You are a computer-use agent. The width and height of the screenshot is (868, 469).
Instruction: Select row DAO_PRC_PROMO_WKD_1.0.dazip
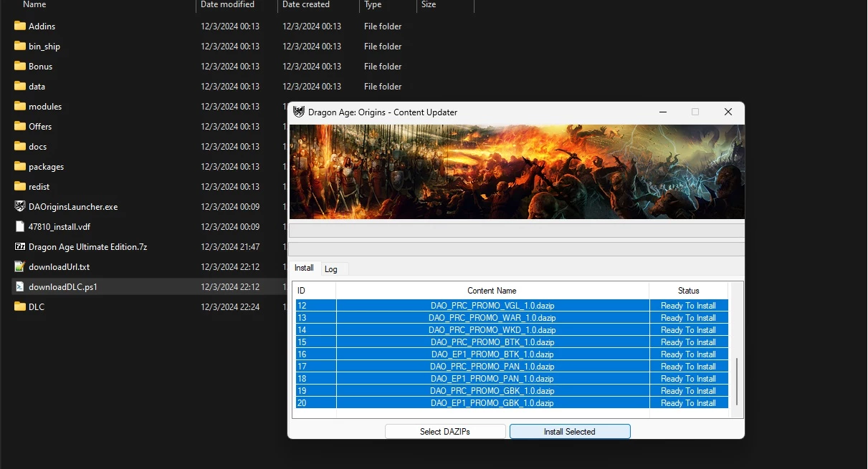(512, 330)
